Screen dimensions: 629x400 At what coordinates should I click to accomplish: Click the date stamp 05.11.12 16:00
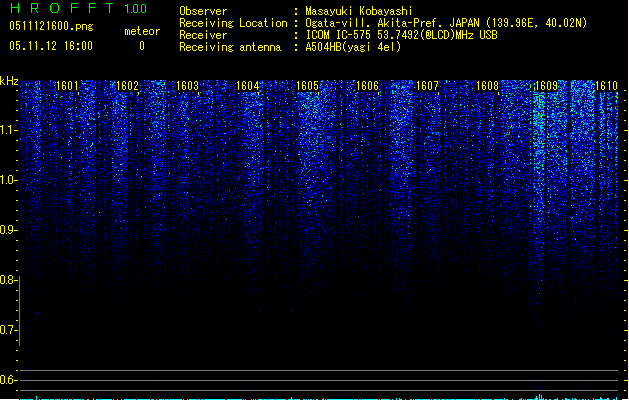[51, 46]
